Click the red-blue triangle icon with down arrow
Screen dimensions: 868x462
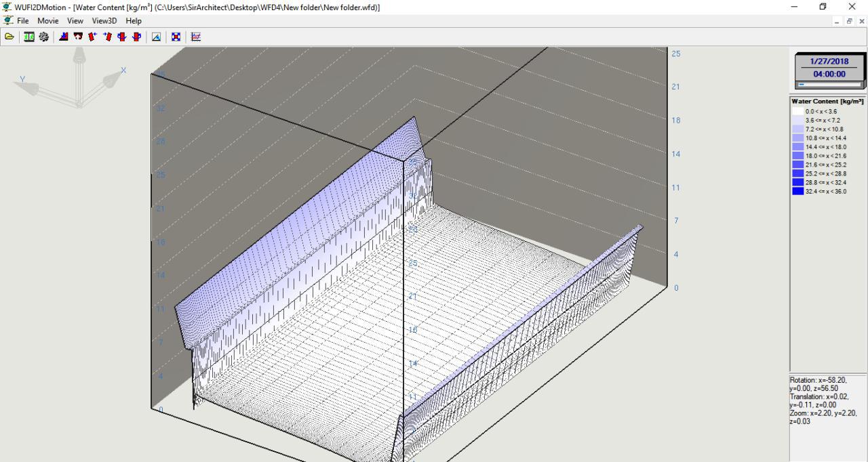point(64,37)
